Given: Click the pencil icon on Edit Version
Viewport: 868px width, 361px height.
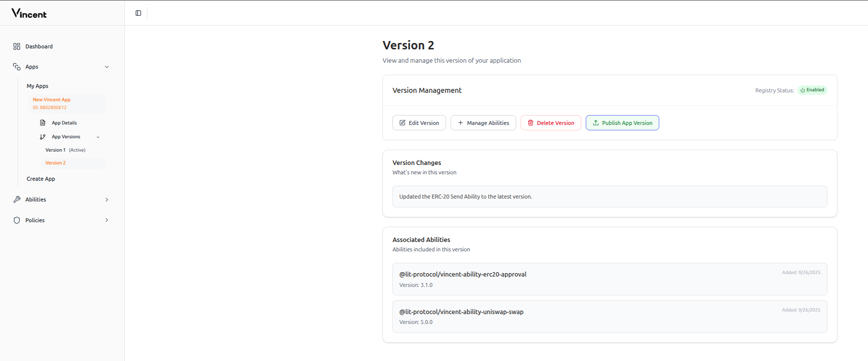Looking at the screenshot, I should coord(402,123).
